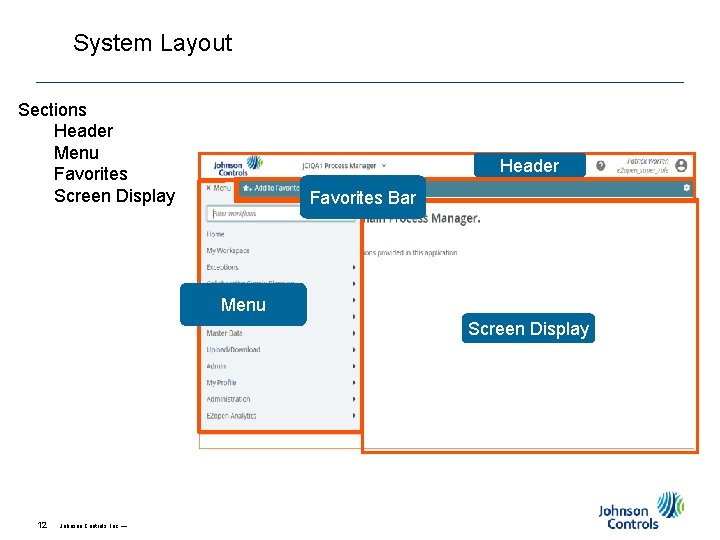This screenshot has width=720, height=540.
Task: Expand the E2open Analytics submenu arrow
Action: [x=354, y=416]
